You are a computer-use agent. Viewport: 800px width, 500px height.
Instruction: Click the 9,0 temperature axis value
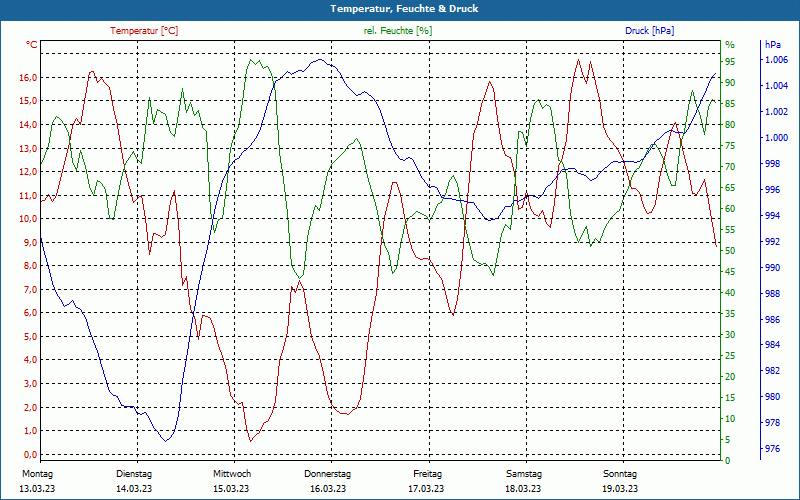(x=31, y=242)
